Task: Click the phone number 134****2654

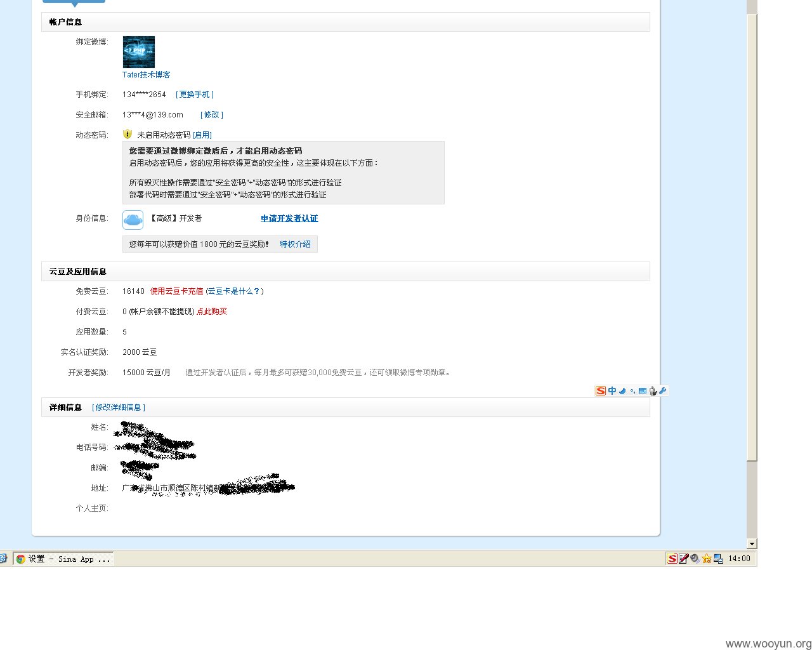Action: 144,95
